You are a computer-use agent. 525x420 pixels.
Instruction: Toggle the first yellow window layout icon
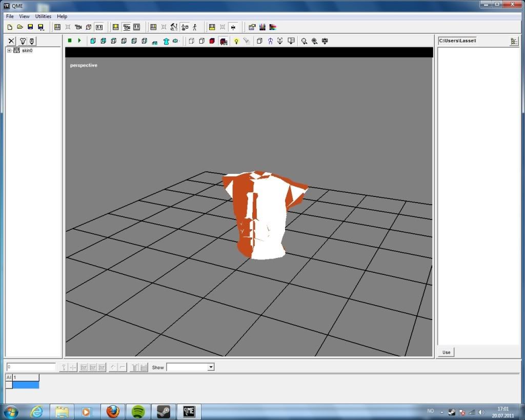[115, 27]
